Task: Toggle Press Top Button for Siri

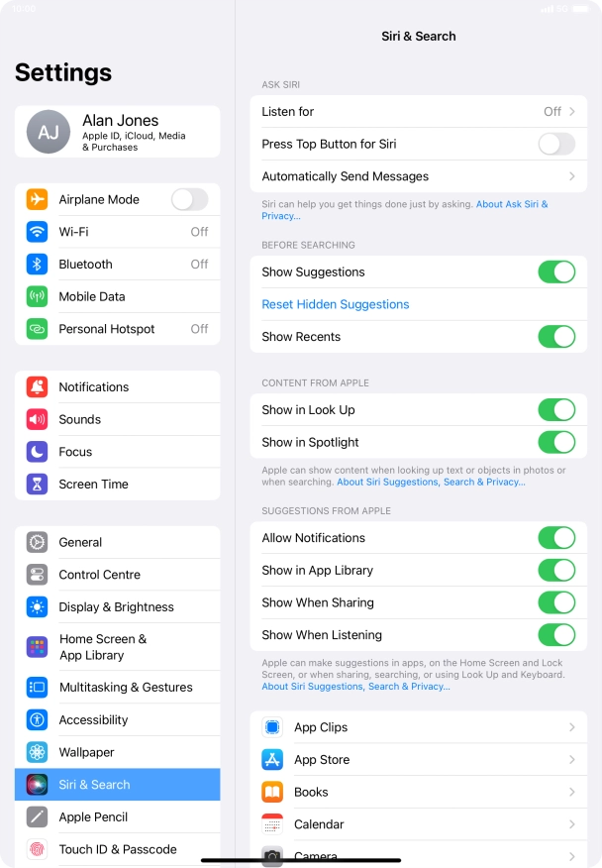Action: pos(556,144)
